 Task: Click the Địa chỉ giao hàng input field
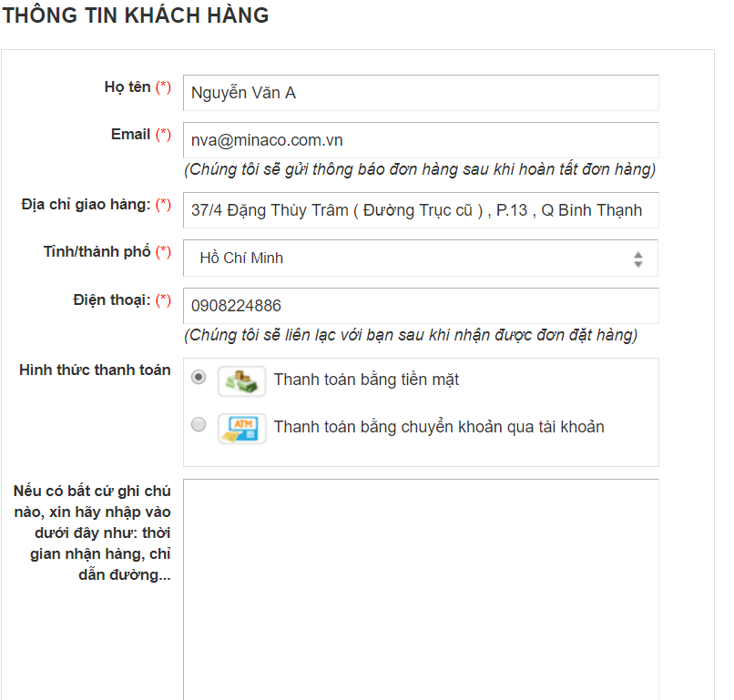[421, 210]
